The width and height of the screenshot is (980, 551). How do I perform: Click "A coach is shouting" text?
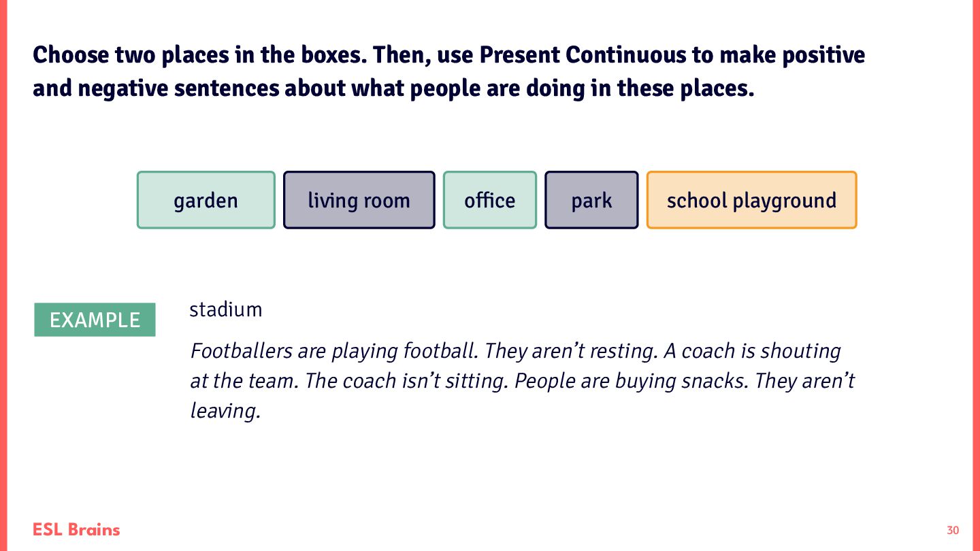753,351
